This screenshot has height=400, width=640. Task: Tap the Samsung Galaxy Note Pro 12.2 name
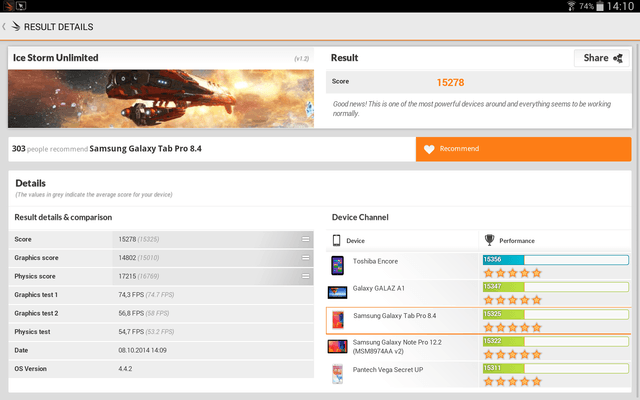coord(397,347)
